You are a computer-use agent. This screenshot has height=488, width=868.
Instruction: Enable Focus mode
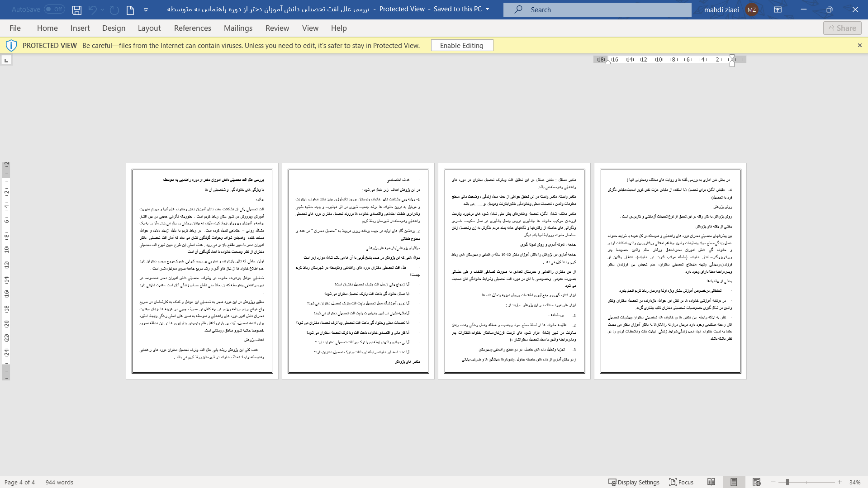pyautogui.click(x=681, y=482)
